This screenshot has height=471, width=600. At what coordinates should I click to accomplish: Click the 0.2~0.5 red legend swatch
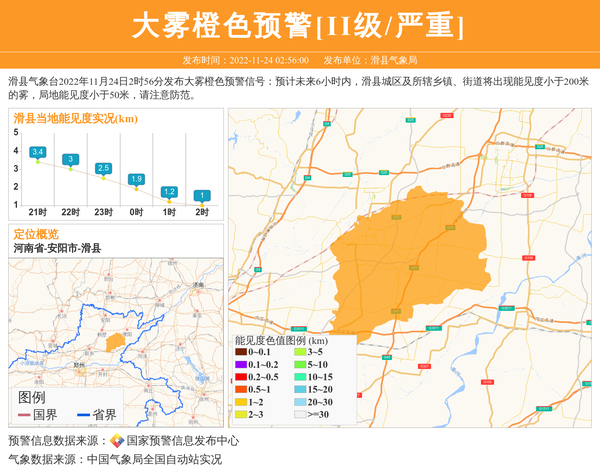point(240,377)
